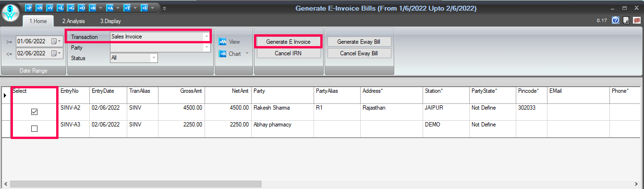Viewport: 644px width, 189px height.
Task: Open the Status dropdown showing All
Action: click(x=154, y=58)
